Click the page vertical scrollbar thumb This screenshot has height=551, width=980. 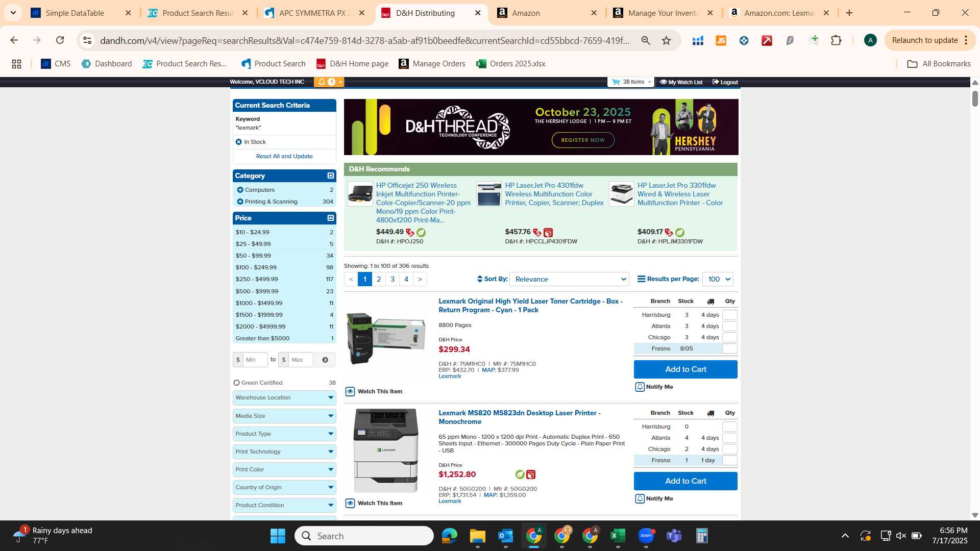point(974,98)
